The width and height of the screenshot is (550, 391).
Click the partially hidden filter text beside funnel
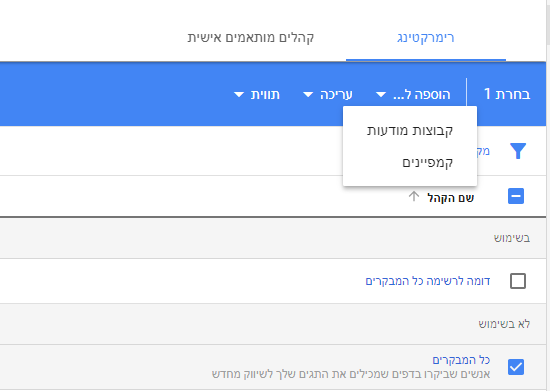(x=483, y=151)
